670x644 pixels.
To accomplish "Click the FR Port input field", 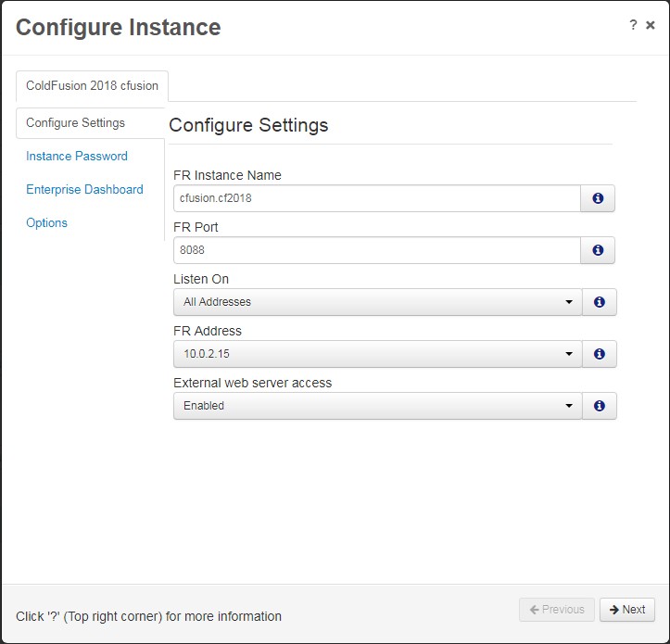I will pos(377,250).
